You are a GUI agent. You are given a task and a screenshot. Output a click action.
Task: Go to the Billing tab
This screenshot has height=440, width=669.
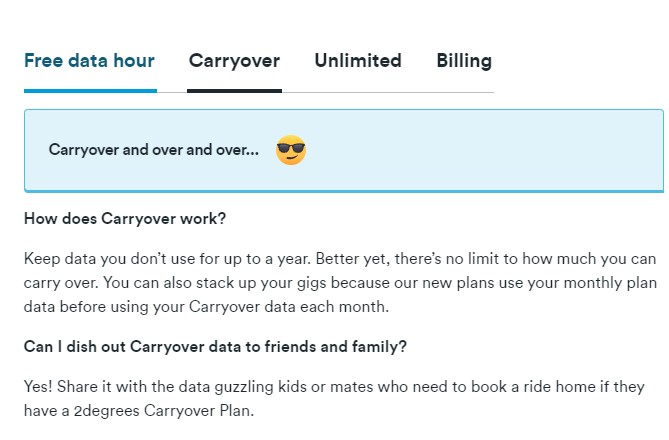point(464,61)
